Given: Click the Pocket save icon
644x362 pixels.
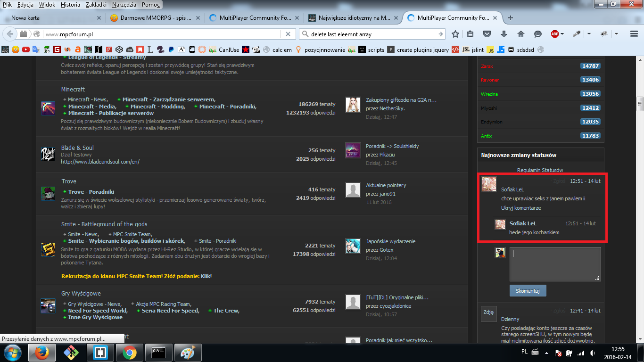Looking at the screenshot, I should 487,34.
